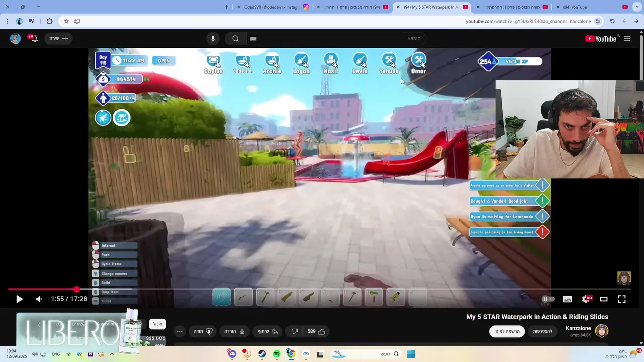The height and width of the screenshot is (362, 644).
Task: Like the video showing 589 likes
Action: point(316,331)
